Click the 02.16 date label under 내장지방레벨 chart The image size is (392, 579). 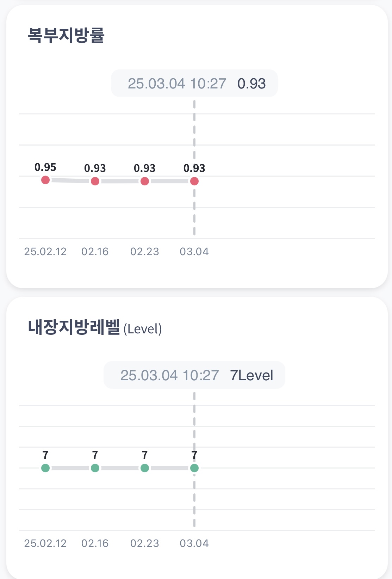click(x=95, y=543)
